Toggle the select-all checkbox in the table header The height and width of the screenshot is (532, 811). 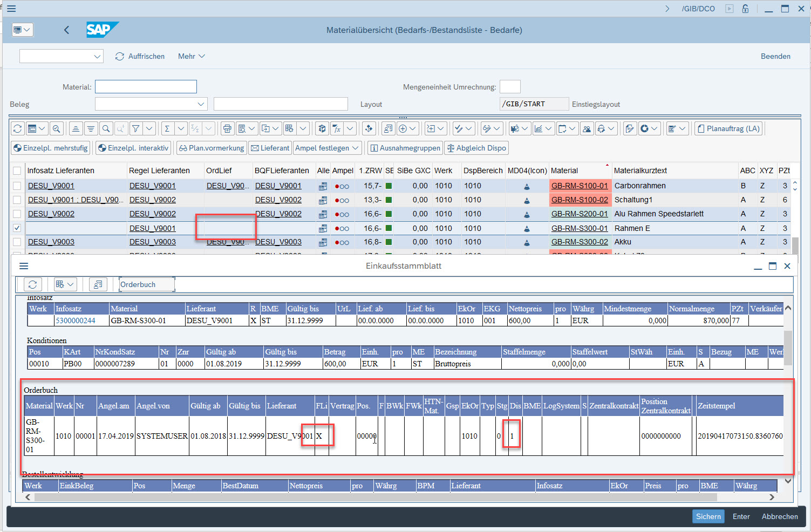tap(17, 170)
